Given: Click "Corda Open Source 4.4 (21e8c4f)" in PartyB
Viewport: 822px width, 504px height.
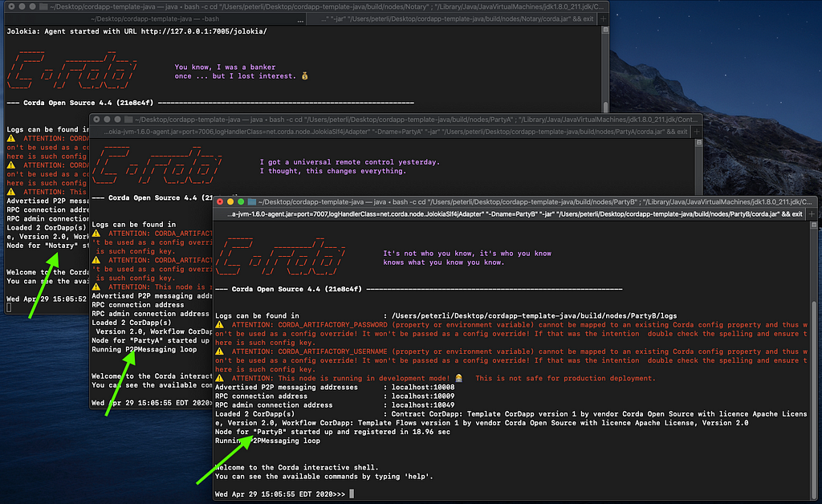Looking at the screenshot, I should click(297, 289).
